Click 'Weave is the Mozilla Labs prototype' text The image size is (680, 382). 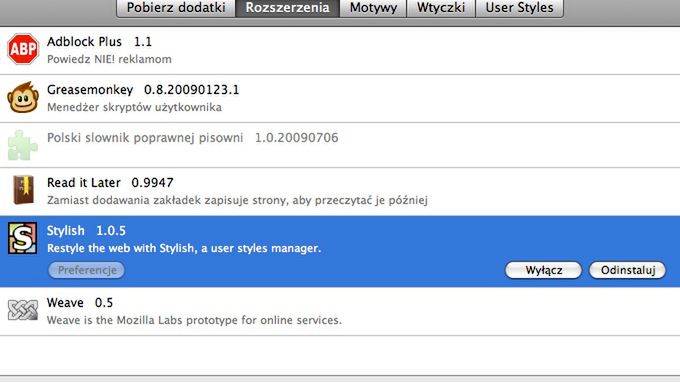click(194, 320)
